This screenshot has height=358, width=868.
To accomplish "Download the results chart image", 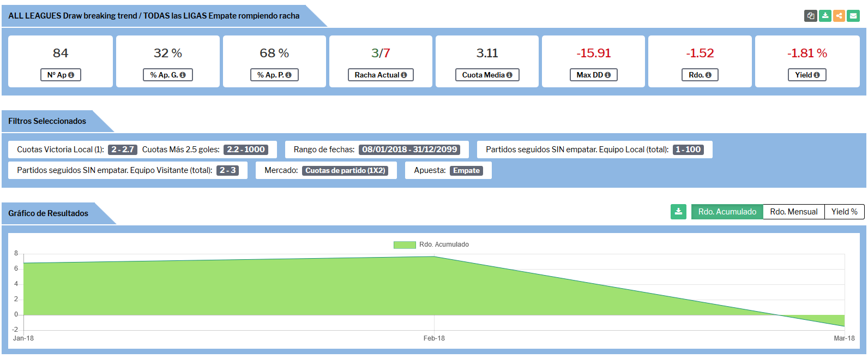I will pyautogui.click(x=678, y=212).
